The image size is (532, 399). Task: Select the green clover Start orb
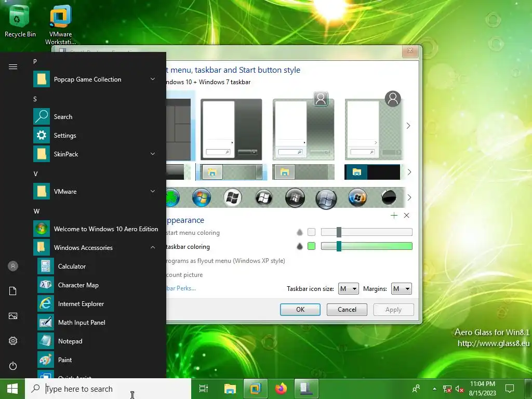pos(172,197)
